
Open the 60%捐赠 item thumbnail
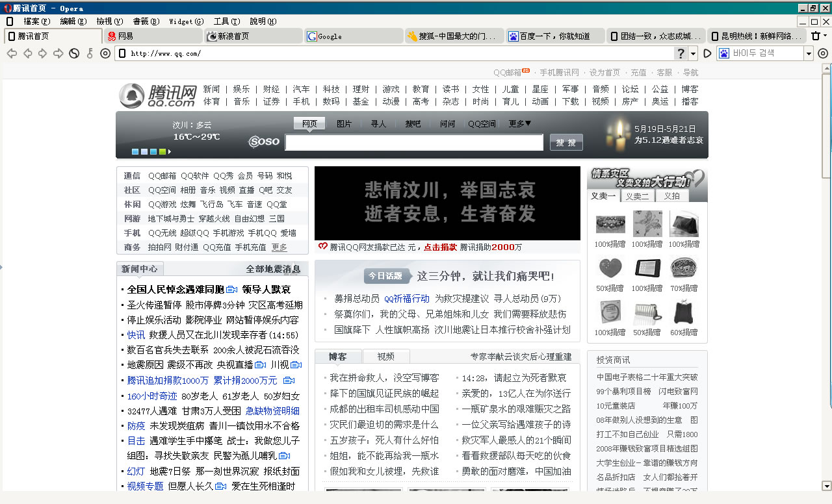(683, 312)
